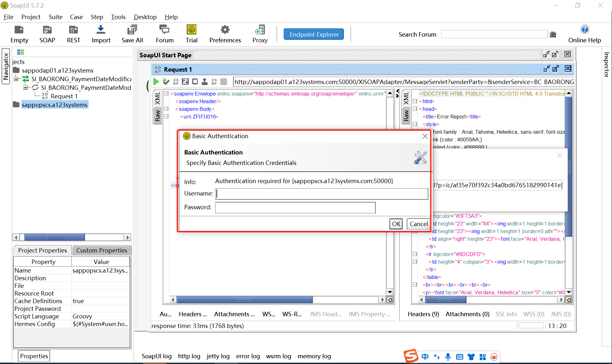Collapse soapenv:Body fold marker

166,109
